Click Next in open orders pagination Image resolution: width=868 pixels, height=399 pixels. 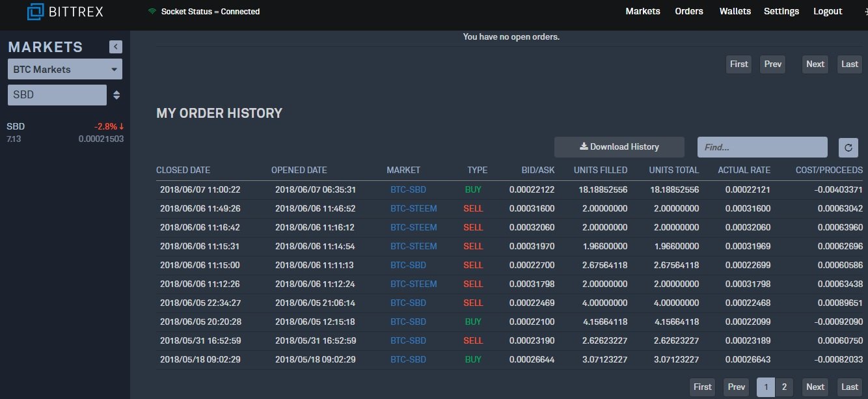(x=815, y=64)
